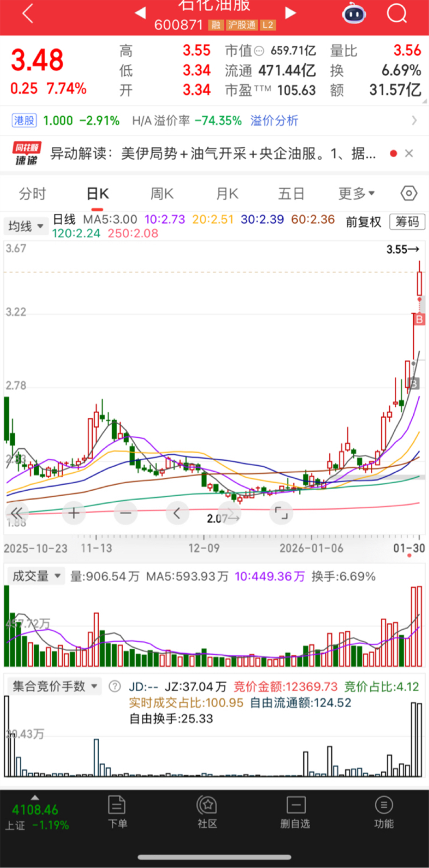Tap the 沪股通 tag

click(x=241, y=26)
